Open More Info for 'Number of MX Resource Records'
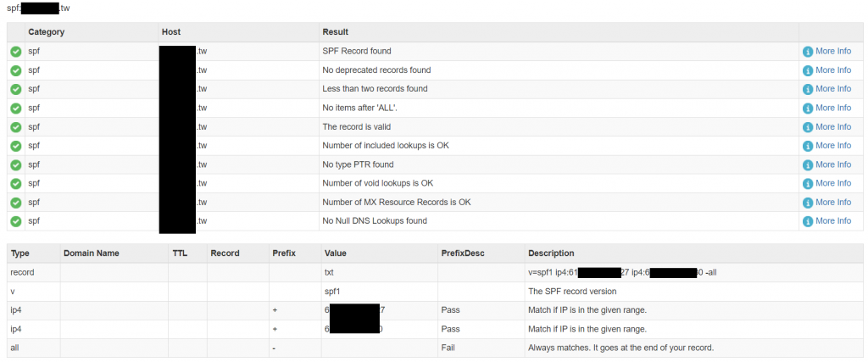 tap(832, 203)
